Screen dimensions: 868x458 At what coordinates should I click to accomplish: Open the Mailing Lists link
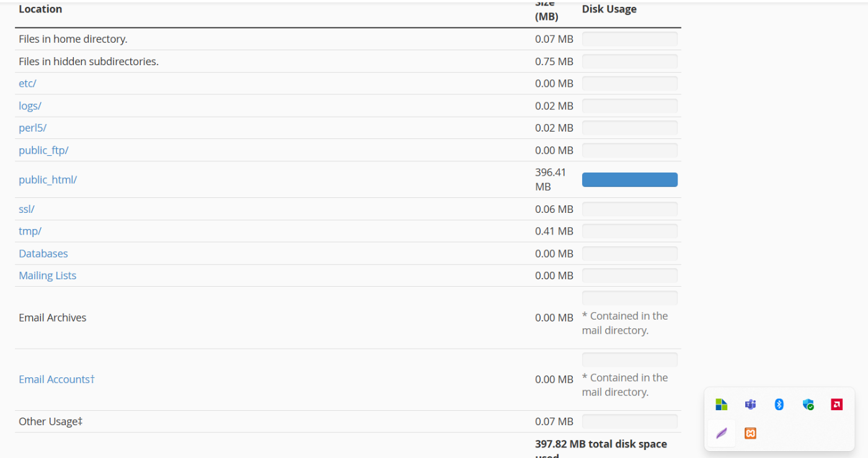pos(48,276)
